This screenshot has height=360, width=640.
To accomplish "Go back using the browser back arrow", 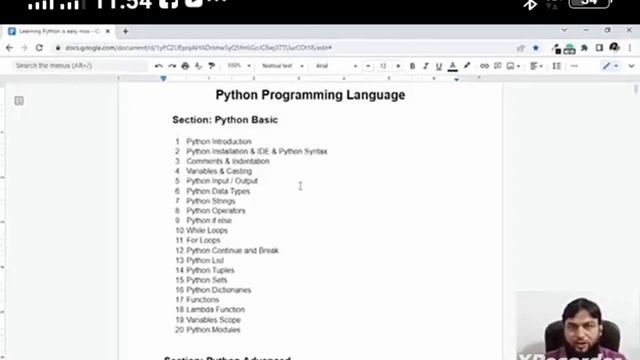I will [9, 48].
